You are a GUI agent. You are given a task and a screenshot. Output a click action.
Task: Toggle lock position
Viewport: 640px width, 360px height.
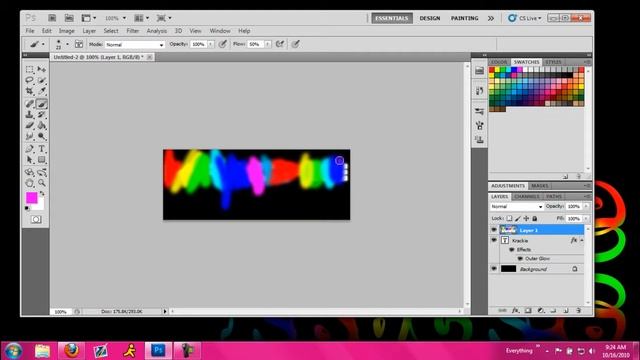click(527, 218)
